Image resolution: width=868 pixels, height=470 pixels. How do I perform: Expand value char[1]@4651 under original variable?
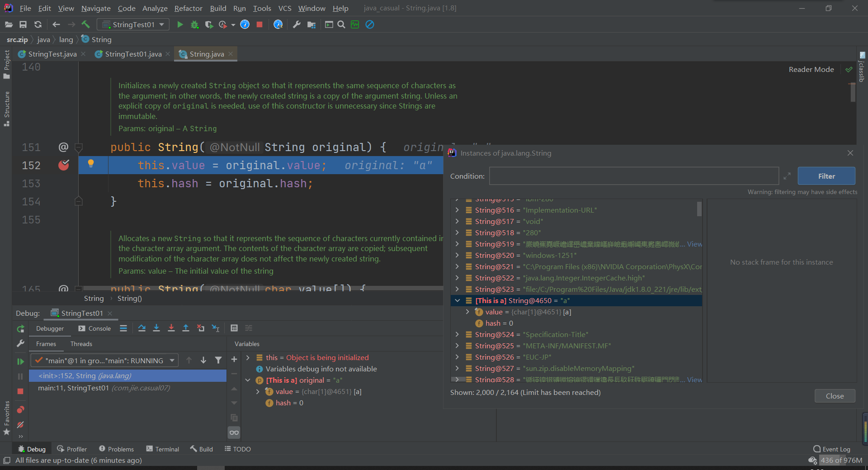pyautogui.click(x=258, y=391)
